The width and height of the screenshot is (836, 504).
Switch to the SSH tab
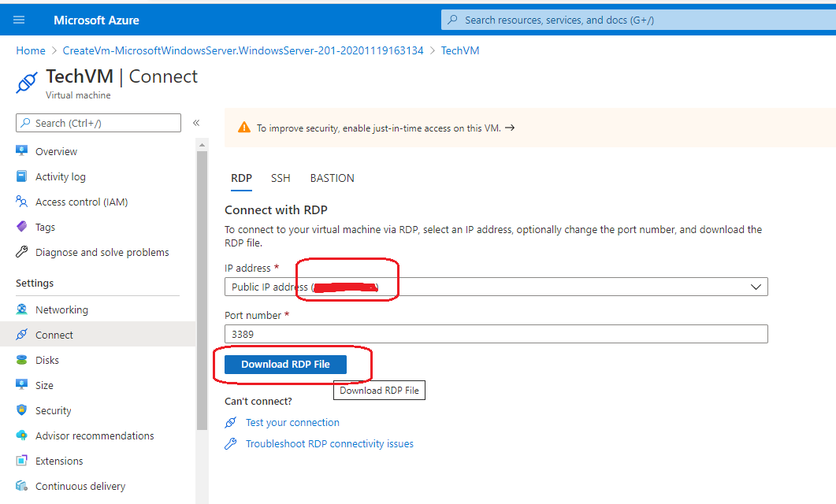(x=281, y=178)
